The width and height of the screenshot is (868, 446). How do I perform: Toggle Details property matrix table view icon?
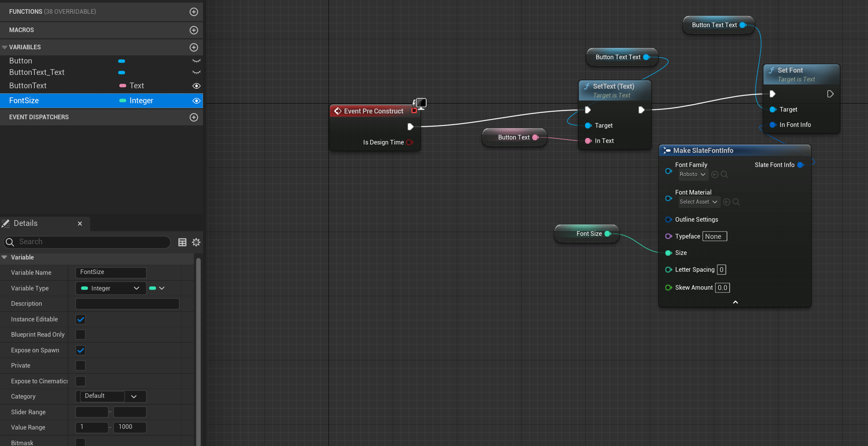coord(182,242)
